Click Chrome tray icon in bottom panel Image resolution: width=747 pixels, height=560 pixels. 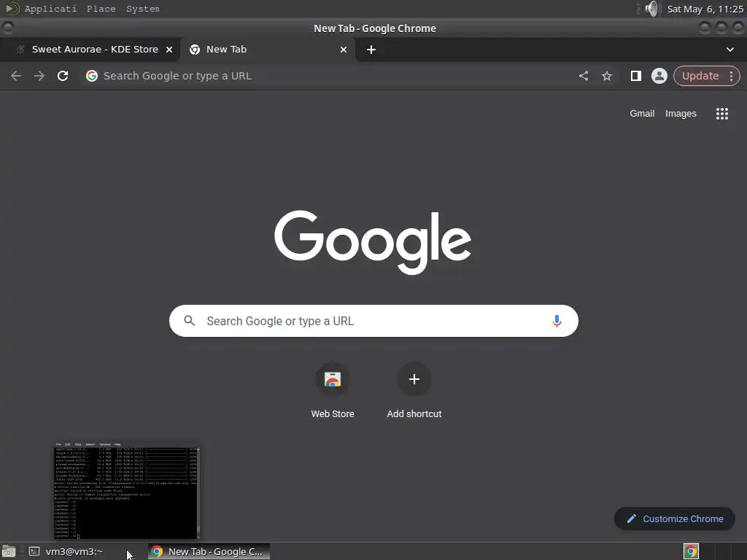(x=691, y=551)
